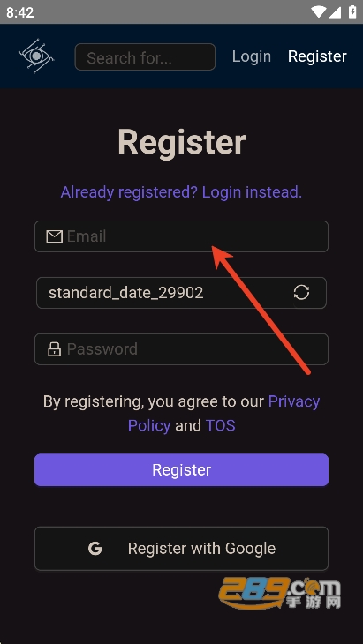This screenshot has width=363, height=644.
Task: Focus the Search for... box
Action: (x=145, y=56)
